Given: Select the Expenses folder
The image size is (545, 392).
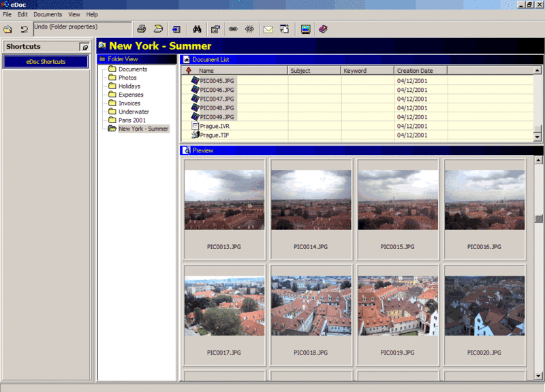Looking at the screenshot, I should coord(131,95).
